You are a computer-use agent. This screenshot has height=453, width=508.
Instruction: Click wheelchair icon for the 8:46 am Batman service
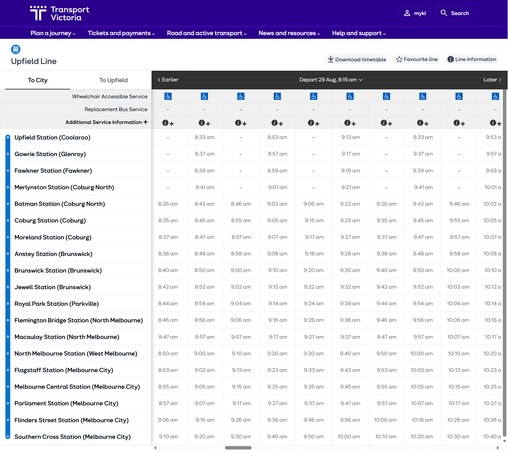(x=241, y=96)
